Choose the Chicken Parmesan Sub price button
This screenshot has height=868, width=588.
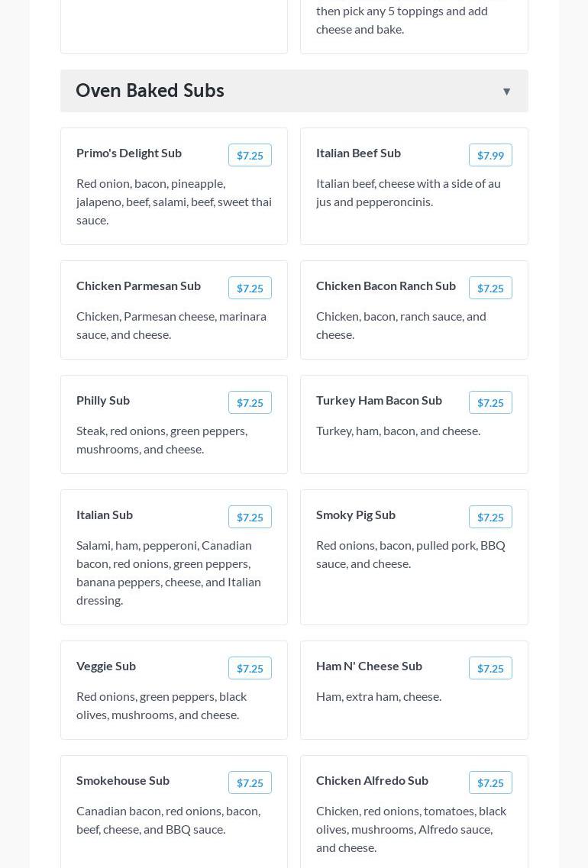click(x=250, y=288)
